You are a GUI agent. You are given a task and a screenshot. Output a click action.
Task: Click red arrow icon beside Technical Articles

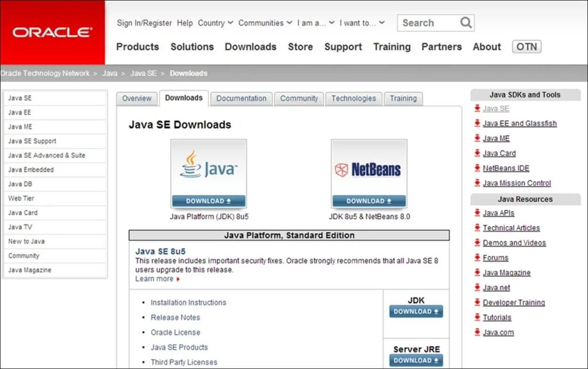click(477, 228)
